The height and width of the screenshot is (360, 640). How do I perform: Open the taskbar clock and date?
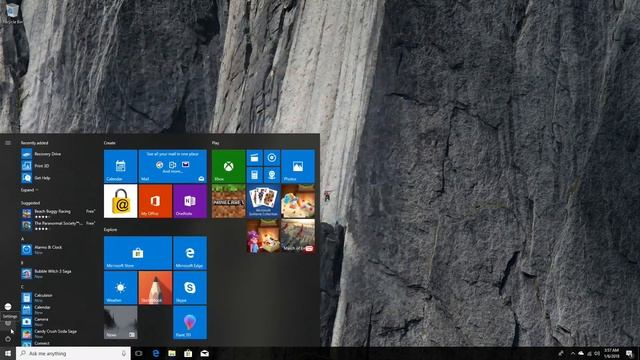611,353
